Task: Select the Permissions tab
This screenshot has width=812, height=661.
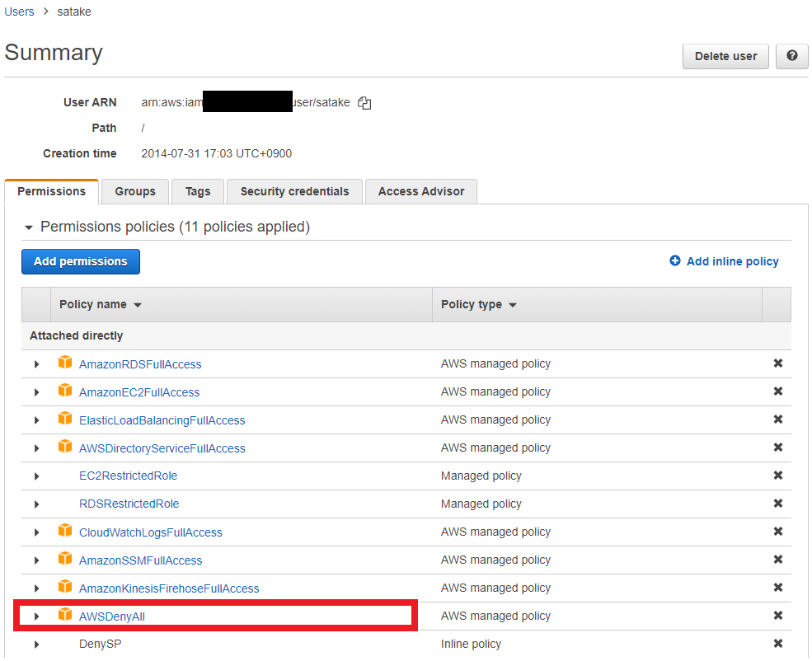Action: (51, 191)
